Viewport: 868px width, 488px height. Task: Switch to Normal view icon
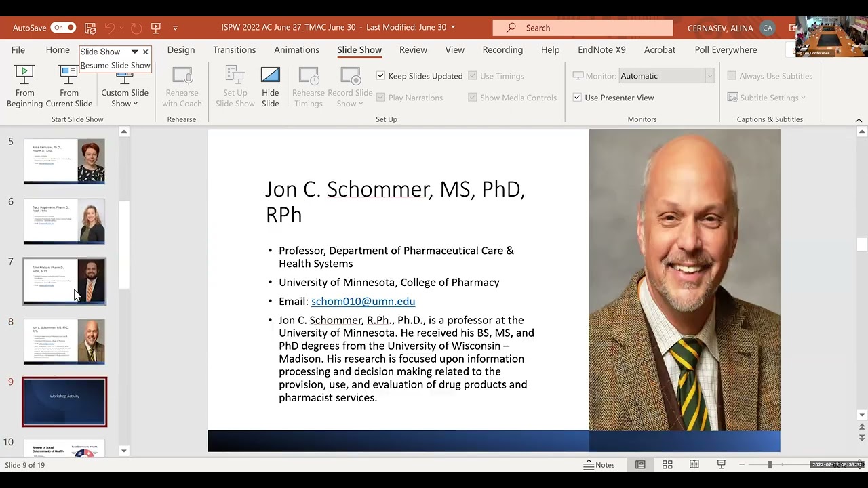tap(640, 465)
